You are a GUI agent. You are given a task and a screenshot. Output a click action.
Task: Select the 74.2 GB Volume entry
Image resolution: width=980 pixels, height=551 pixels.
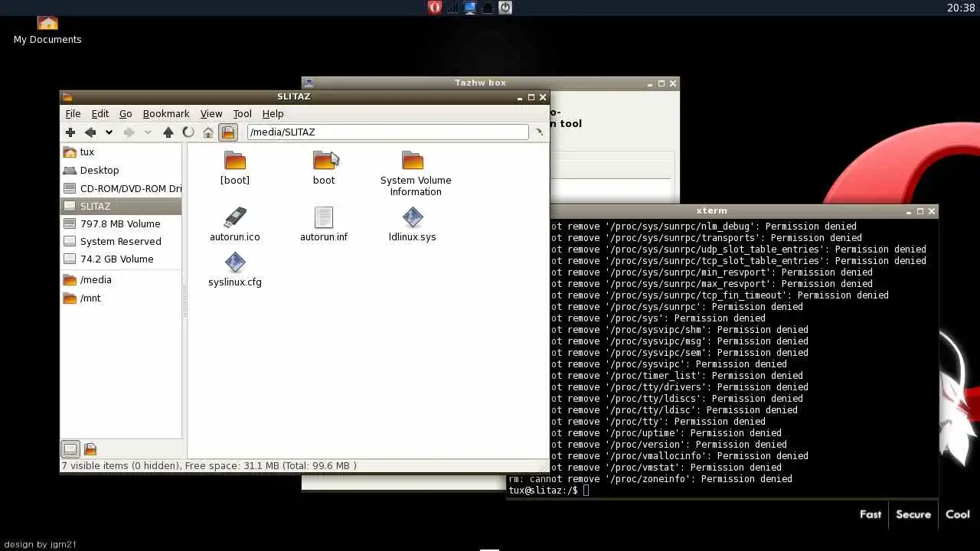(x=121, y=259)
